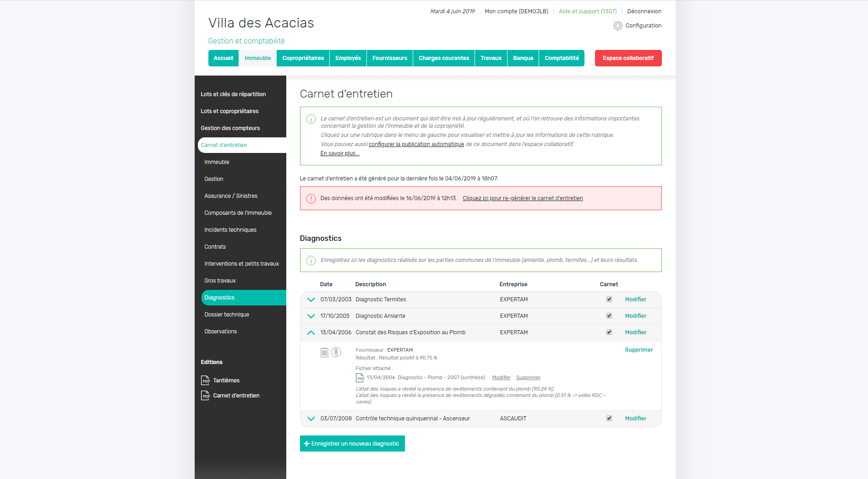Click Espace collaboratif button
This screenshot has width=868, height=479.
pyautogui.click(x=628, y=58)
